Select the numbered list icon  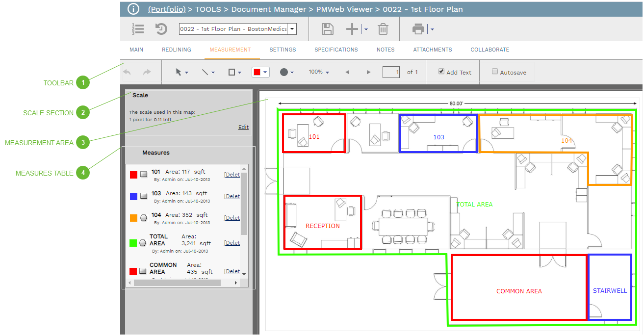click(138, 28)
